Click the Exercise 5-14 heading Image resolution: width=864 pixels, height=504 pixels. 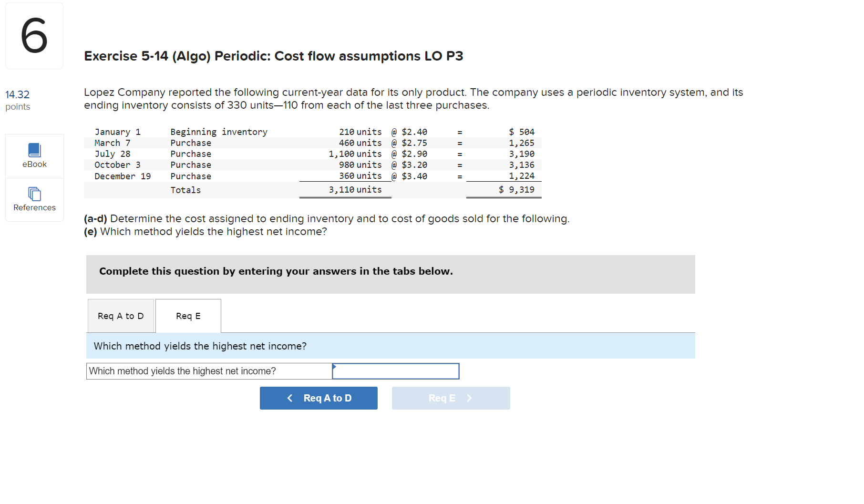click(273, 56)
